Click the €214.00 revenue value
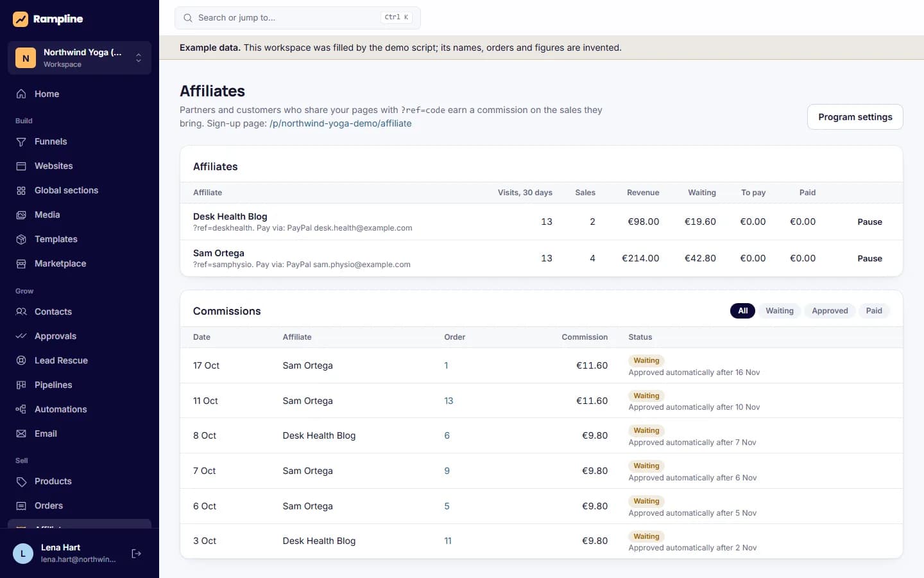The width and height of the screenshot is (924, 578). (640, 258)
